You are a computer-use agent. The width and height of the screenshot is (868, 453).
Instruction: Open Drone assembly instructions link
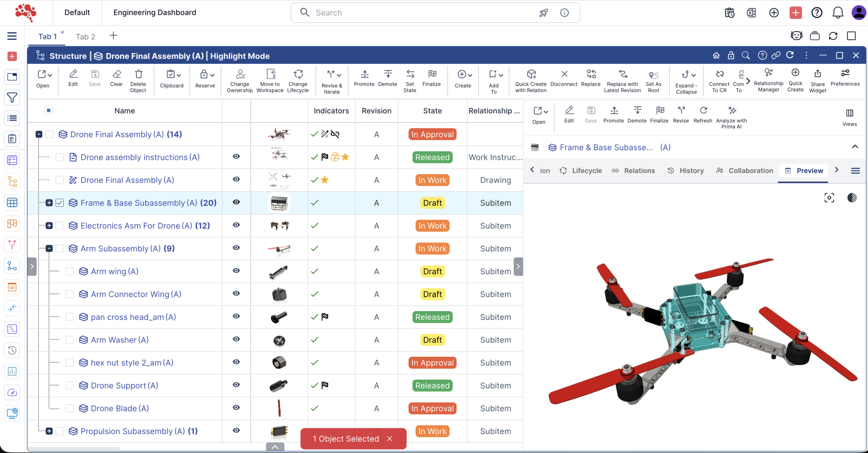(x=140, y=157)
